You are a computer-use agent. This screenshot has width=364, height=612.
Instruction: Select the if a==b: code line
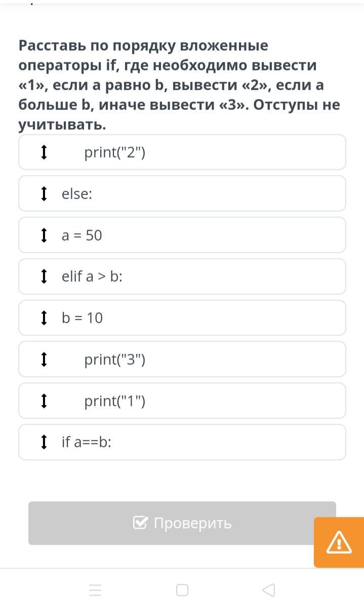point(87,443)
